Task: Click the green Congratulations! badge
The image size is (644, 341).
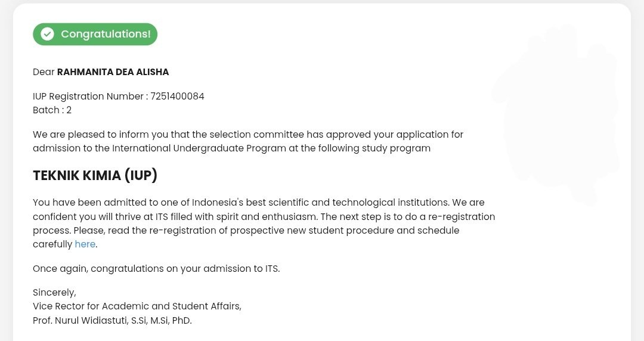Action: click(95, 34)
